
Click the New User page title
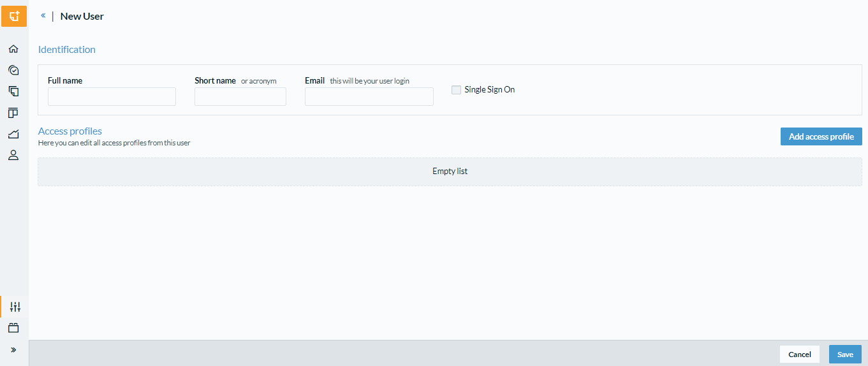pos(82,16)
